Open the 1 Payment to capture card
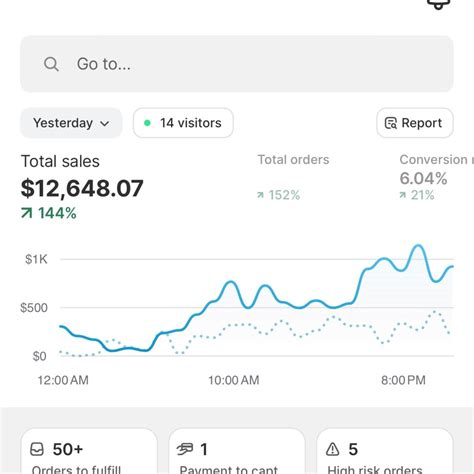Image resolution: width=474 pixels, height=474 pixels. [237, 451]
